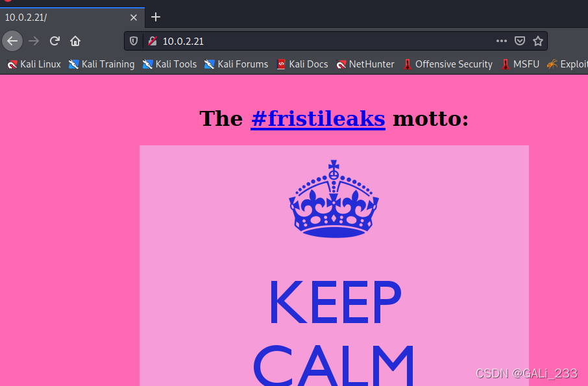Open the Kali Forums bookmark
588x386 pixels.
click(x=236, y=64)
